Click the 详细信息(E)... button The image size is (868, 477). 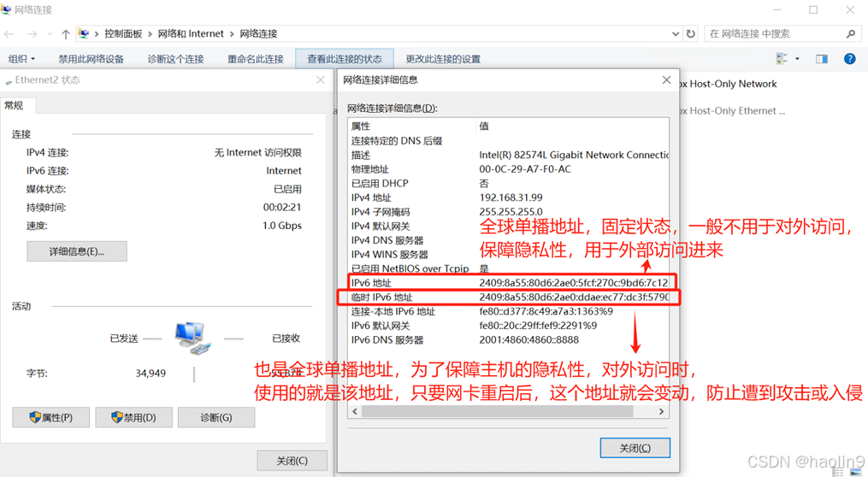pos(77,251)
